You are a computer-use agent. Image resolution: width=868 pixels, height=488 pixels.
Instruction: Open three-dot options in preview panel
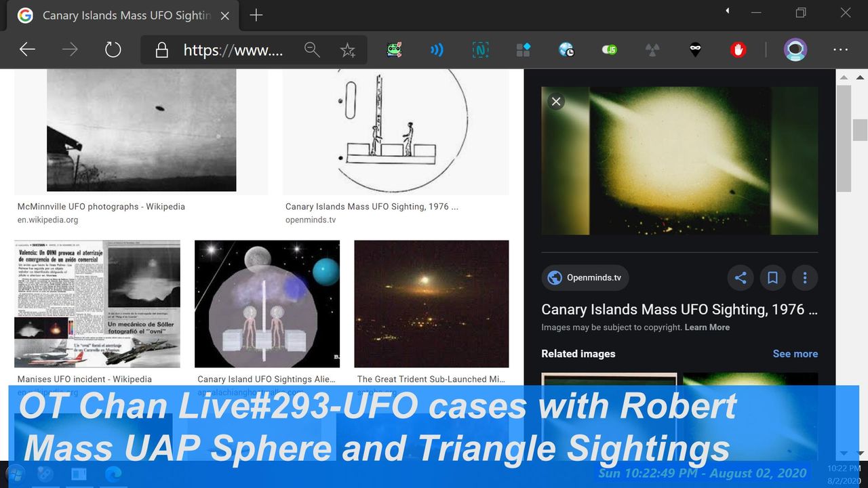click(805, 278)
